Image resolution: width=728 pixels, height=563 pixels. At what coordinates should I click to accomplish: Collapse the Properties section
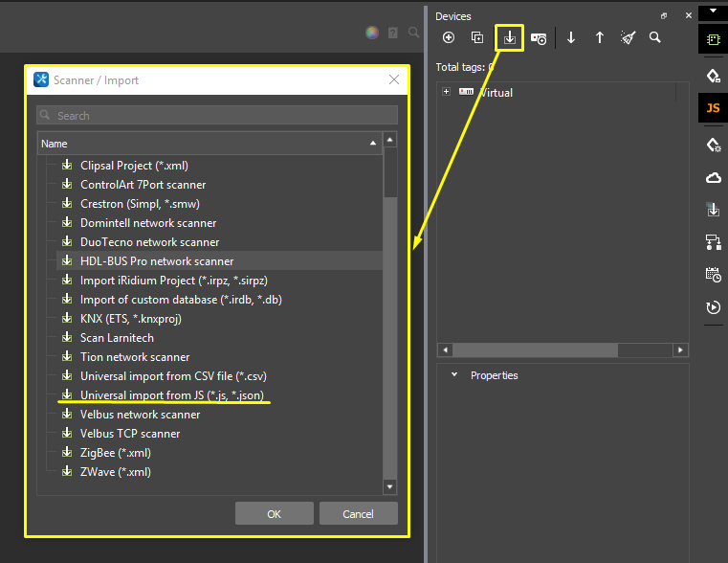click(x=454, y=375)
